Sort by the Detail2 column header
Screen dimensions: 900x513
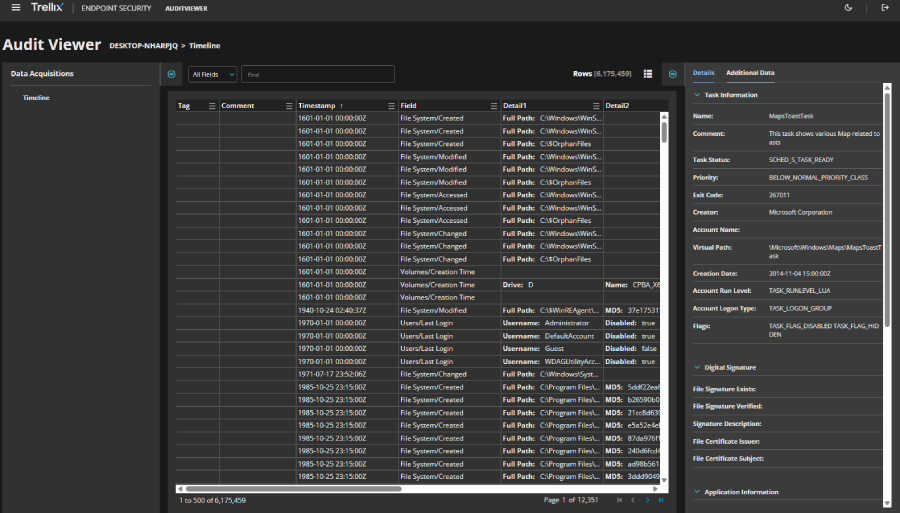coord(617,106)
